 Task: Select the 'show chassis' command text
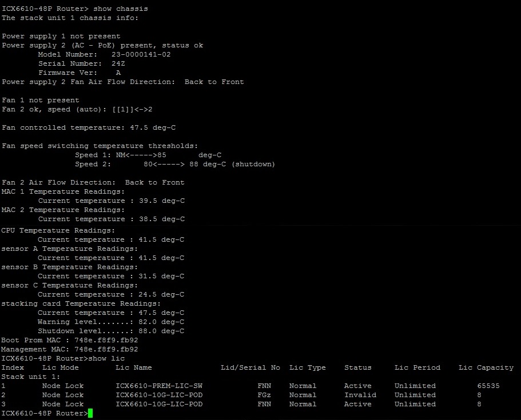(x=120, y=9)
